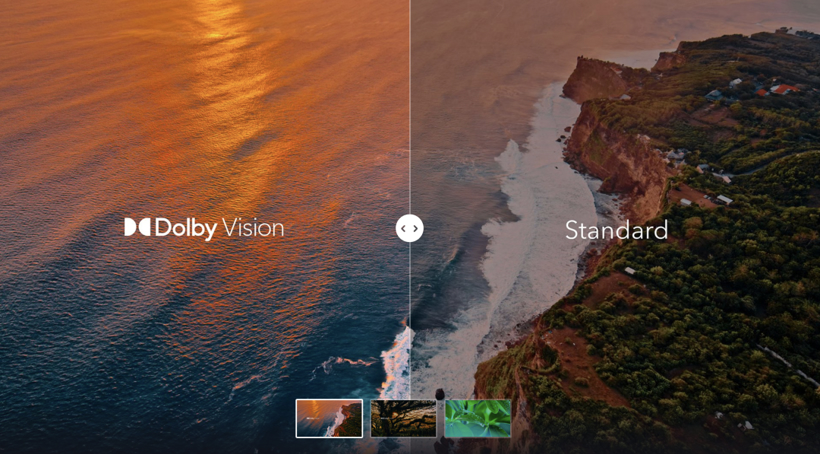820x454 pixels.
Task: Select the tree branches thumbnail
Action: (x=403, y=418)
